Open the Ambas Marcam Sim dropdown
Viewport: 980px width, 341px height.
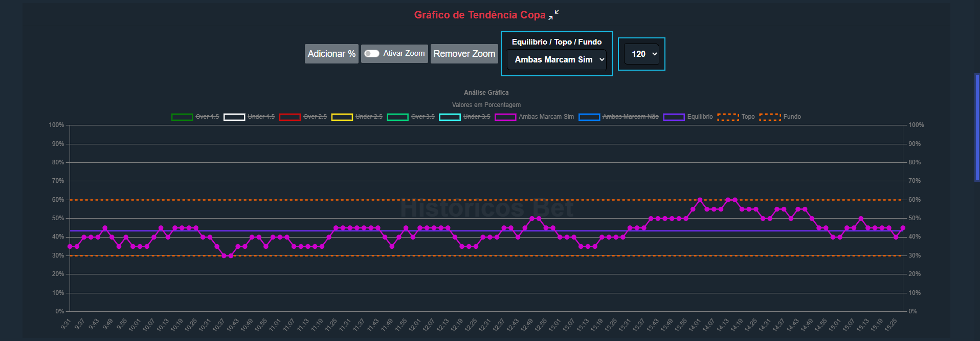[556, 59]
